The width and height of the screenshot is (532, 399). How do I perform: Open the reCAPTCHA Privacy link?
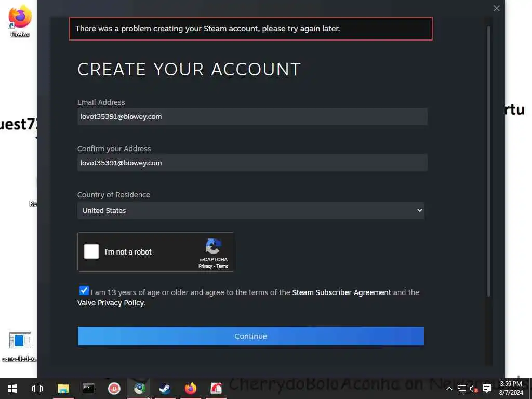click(205, 267)
